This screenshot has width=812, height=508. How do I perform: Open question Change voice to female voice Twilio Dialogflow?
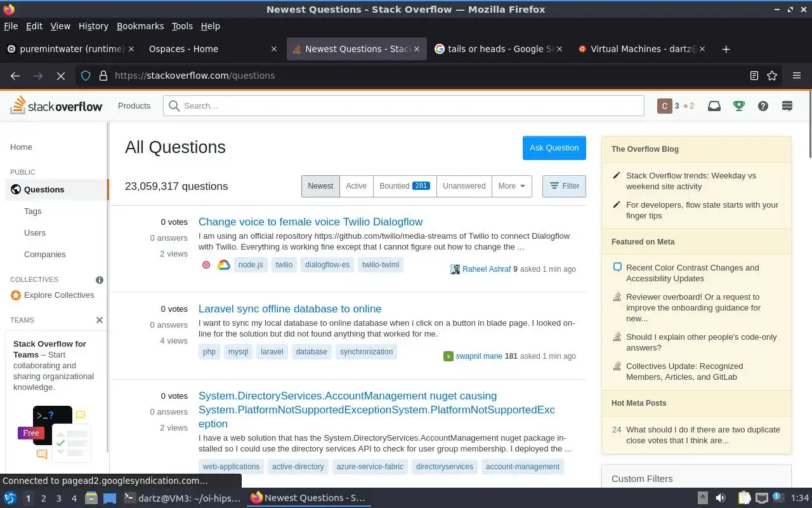[x=310, y=222]
